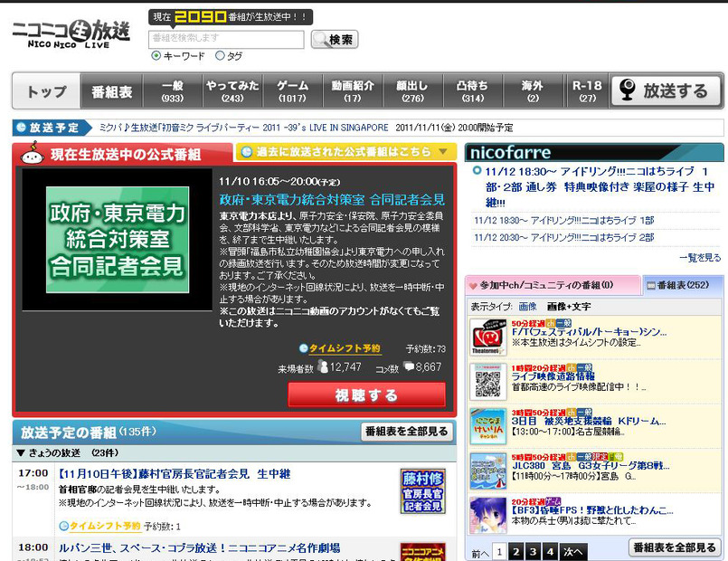This screenshot has height=561, width=728.
Task: Go to page 3 of sidebar listings
Action: pyautogui.click(x=533, y=552)
